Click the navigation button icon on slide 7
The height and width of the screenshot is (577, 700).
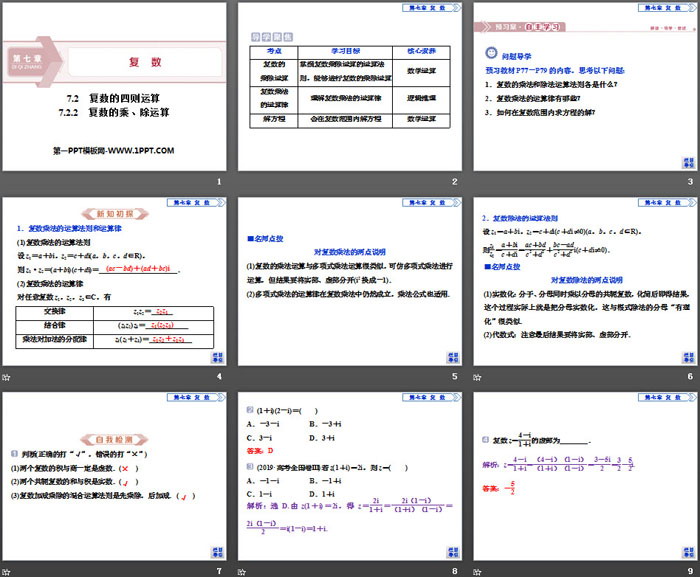click(214, 548)
